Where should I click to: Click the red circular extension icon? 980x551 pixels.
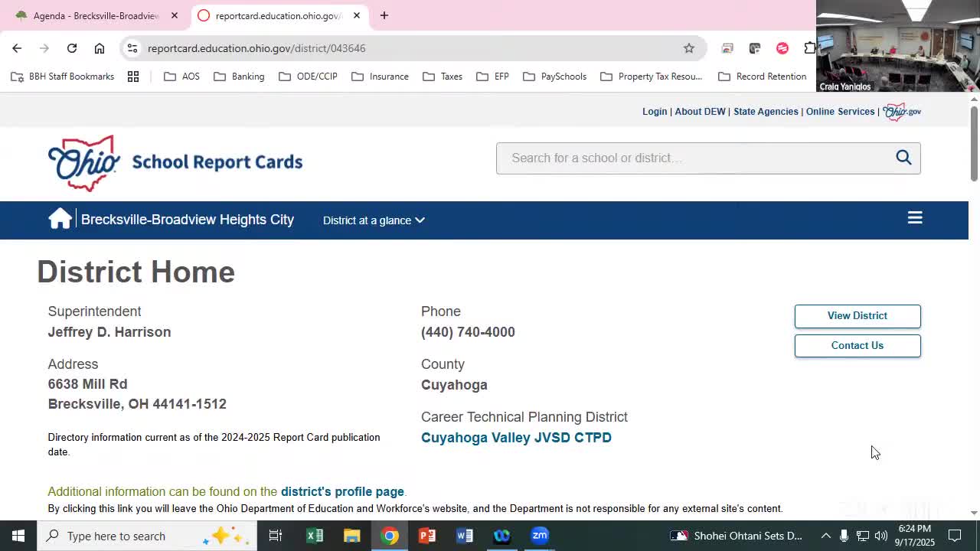pos(782,48)
